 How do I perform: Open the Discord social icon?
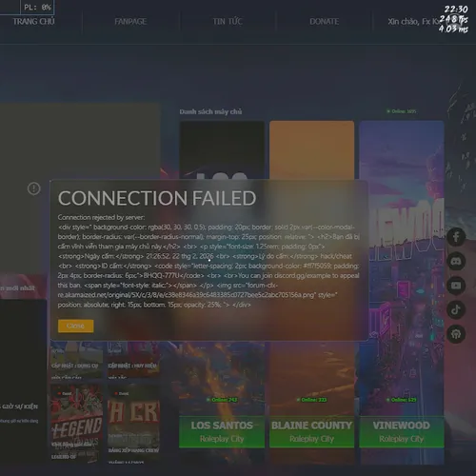(456, 261)
